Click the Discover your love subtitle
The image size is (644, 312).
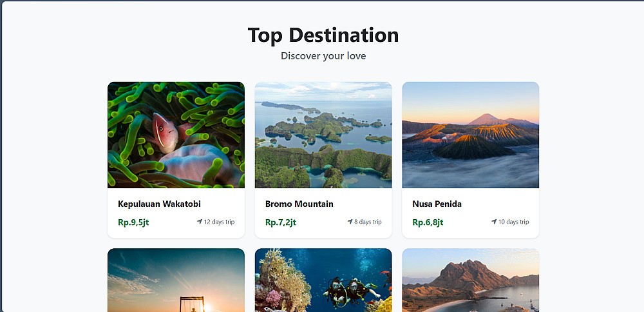coord(323,56)
